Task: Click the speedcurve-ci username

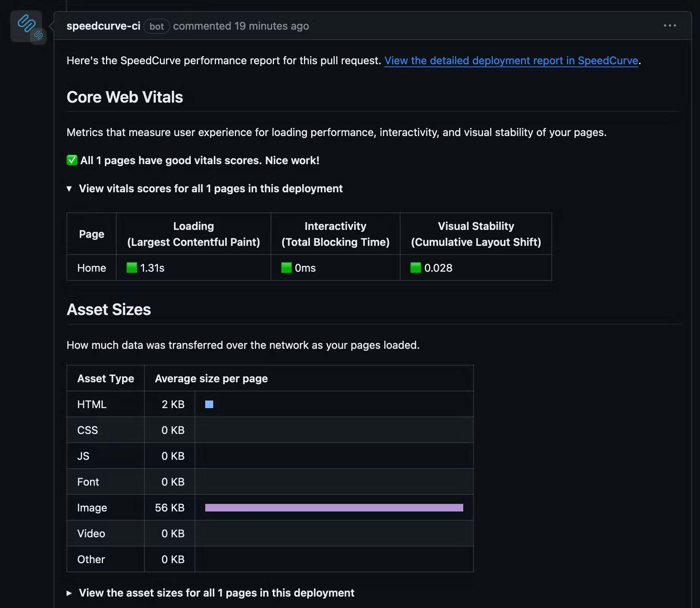Action: 103,26
